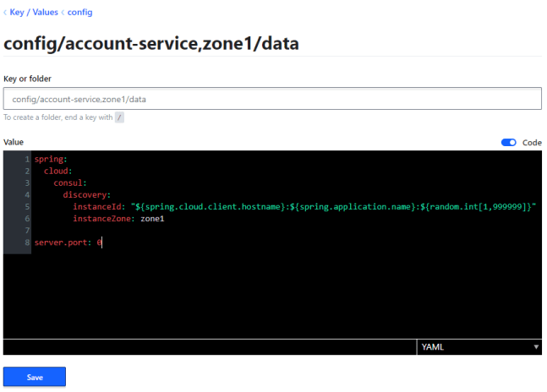Click the 'spring:' line in editor
Viewport: 547px width, 392px height.
(x=51, y=159)
